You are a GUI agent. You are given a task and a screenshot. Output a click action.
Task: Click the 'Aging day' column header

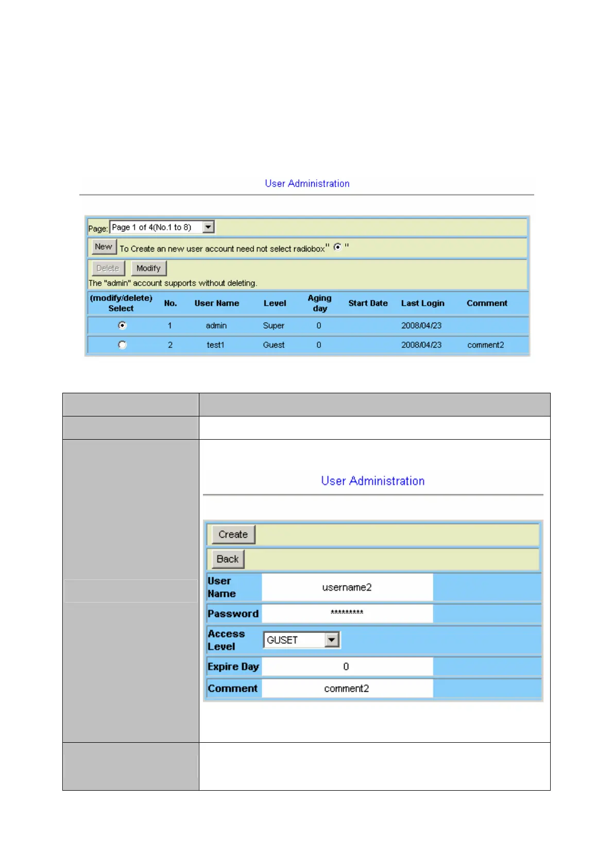click(320, 303)
